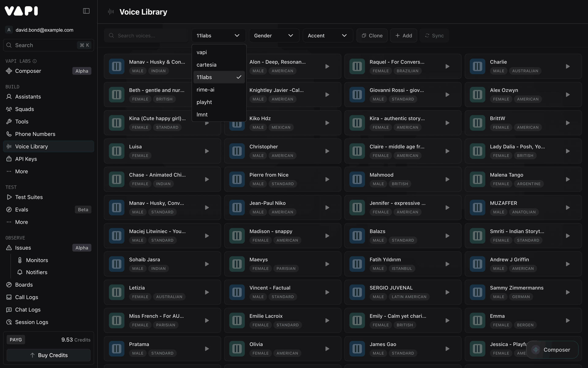588x368 pixels.
Task: Open Session Logs page
Action: coord(49,322)
